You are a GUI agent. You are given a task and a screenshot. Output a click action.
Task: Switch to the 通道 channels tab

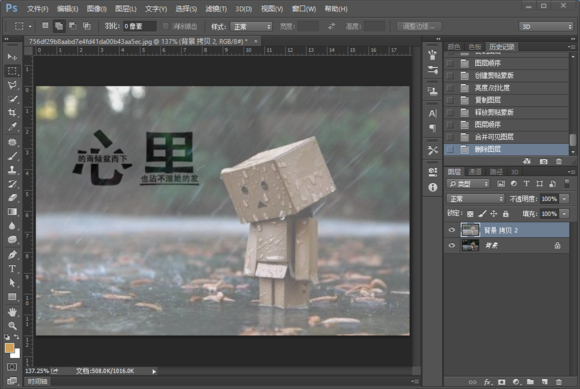(475, 172)
